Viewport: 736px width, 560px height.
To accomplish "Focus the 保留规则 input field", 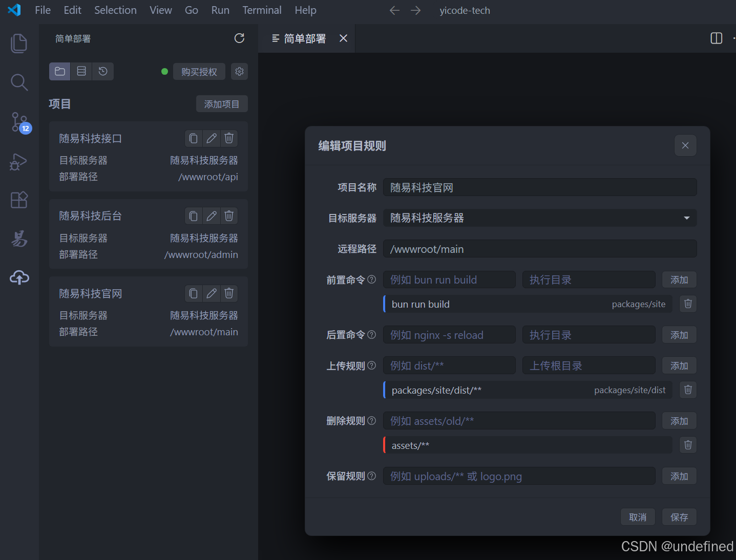I will pyautogui.click(x=519, y=476).
